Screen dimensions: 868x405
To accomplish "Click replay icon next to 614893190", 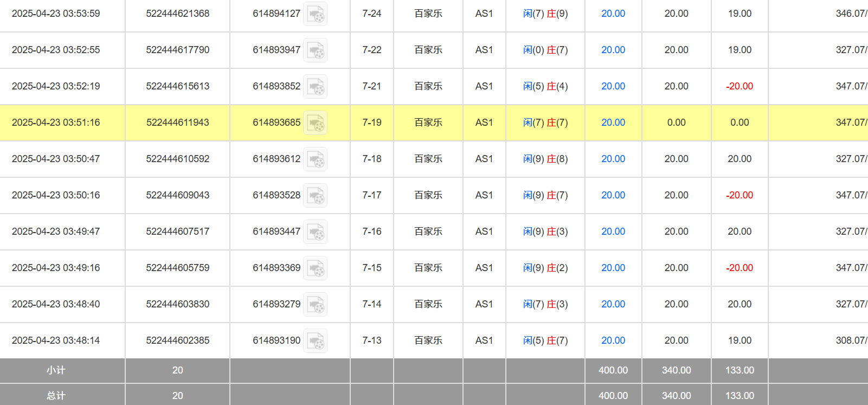I will click(315, 341).
